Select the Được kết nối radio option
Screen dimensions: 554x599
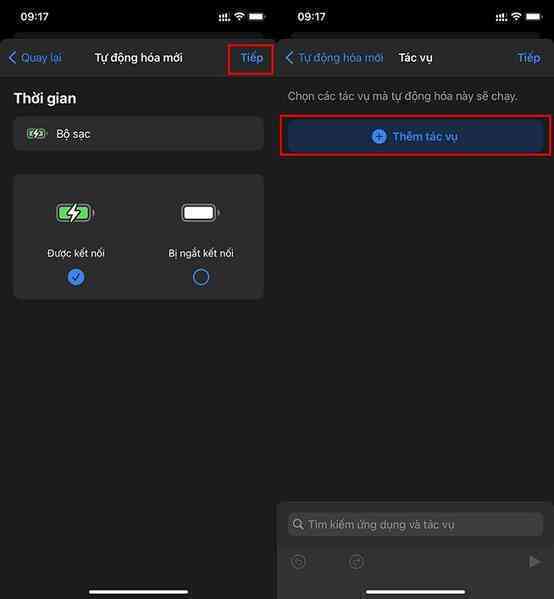click(x=76, y=277)
